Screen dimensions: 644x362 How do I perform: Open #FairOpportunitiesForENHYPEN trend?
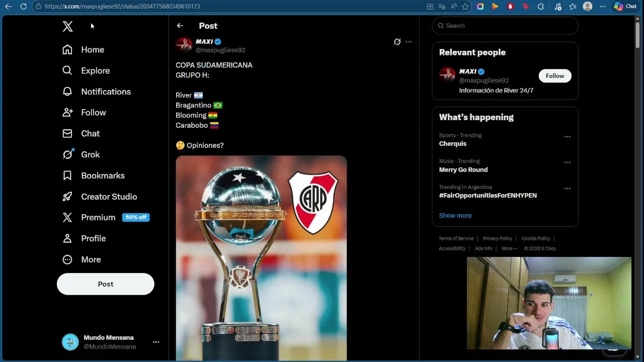point(488,196)
